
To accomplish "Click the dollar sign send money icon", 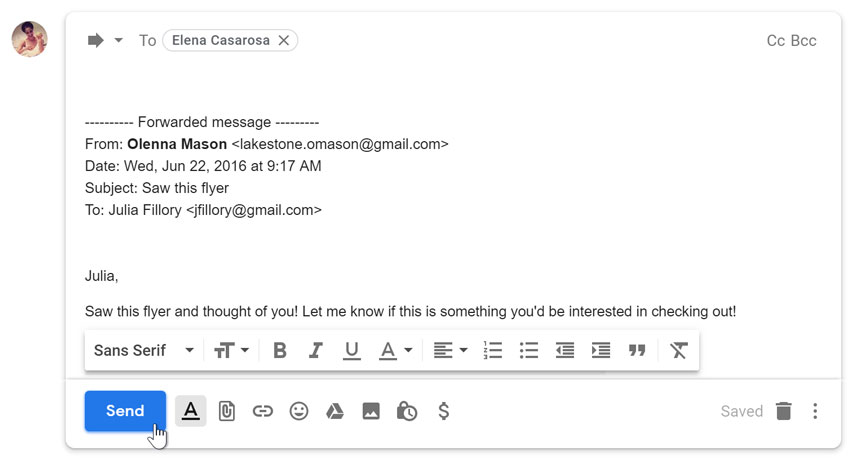I will (444, 411).
